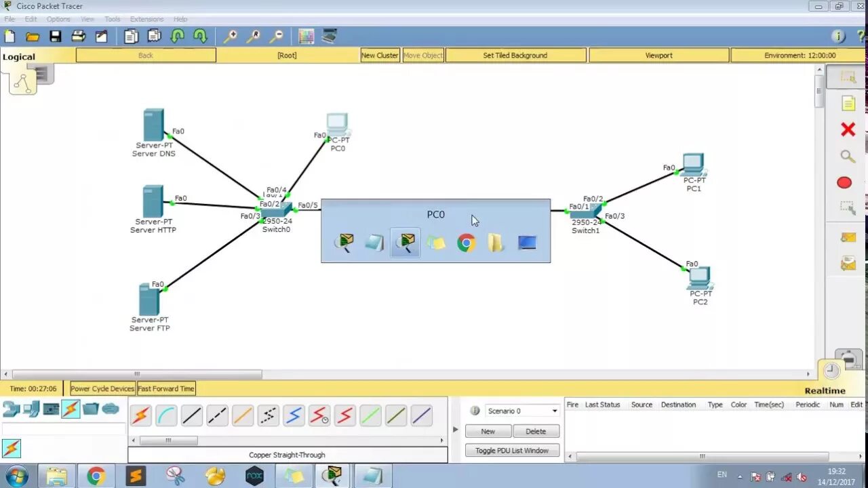
Task: Pick Copper Straight-Through black cable
Action: (192, 415)
